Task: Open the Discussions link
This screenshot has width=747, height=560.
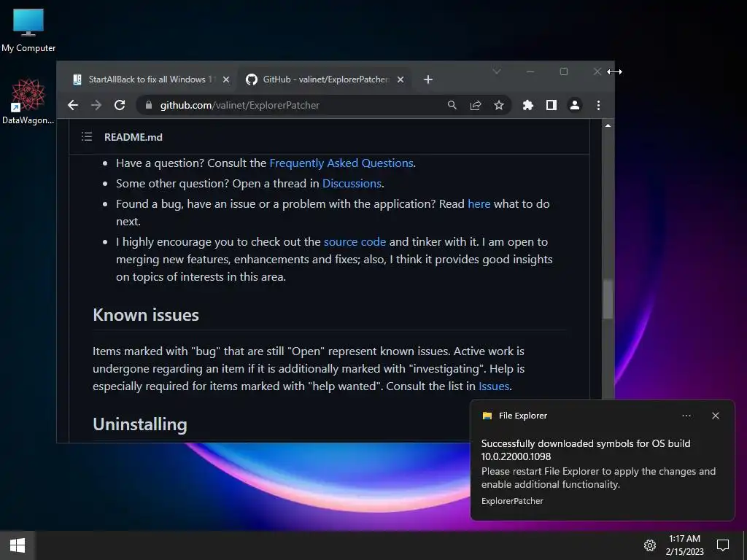Action: point(352,184)
